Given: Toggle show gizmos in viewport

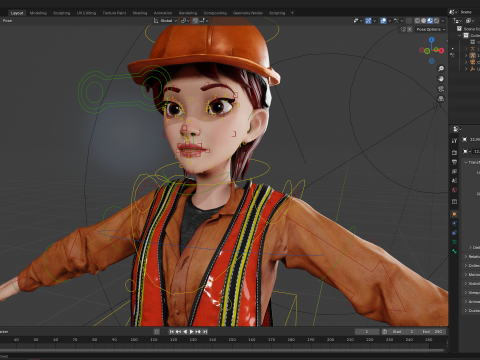Looking at the screenshot, I should coord(368,21).
